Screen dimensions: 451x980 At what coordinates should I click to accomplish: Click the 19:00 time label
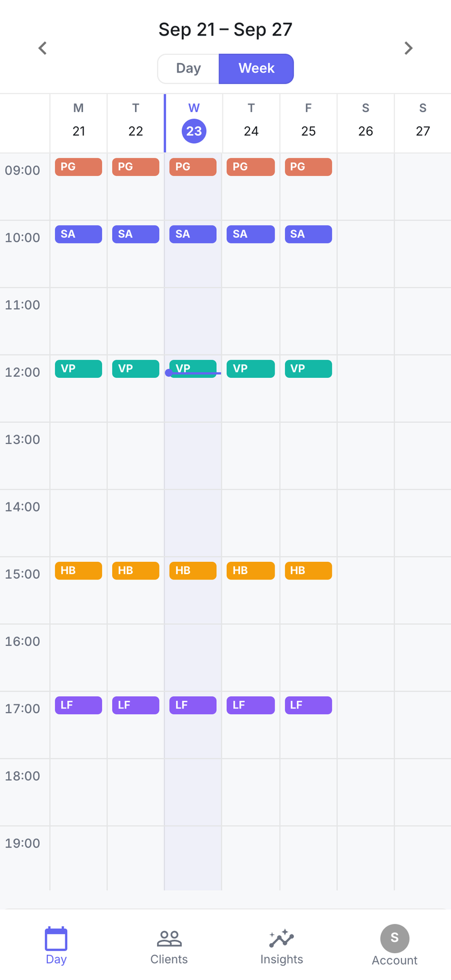coord(23,843)
